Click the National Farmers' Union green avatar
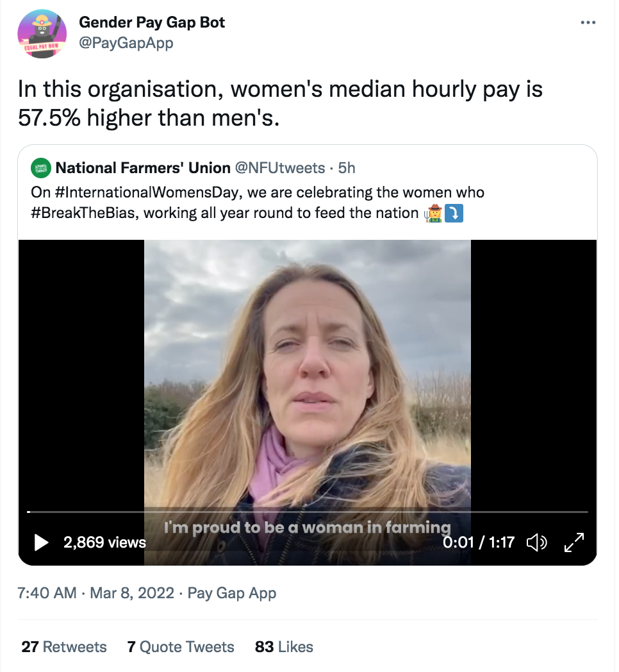 41,168
